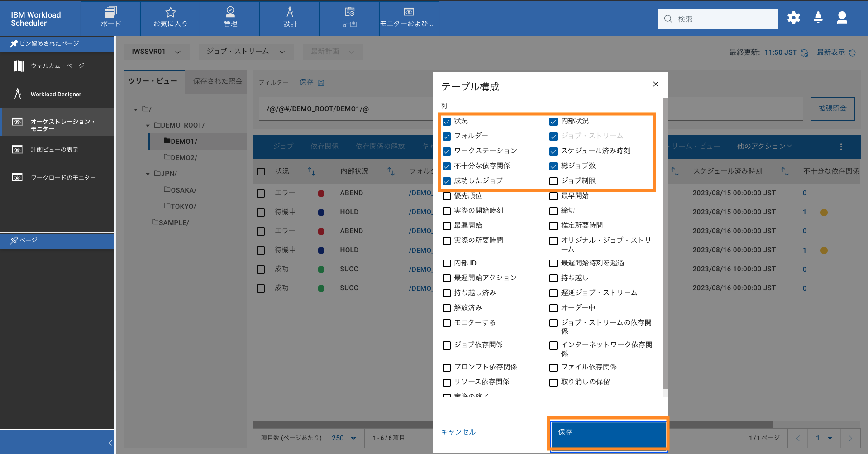The height and width of the screenshot is (454, 868).
Task: Select モニターおよび... in the top menu
Action: tap(408, 18)
